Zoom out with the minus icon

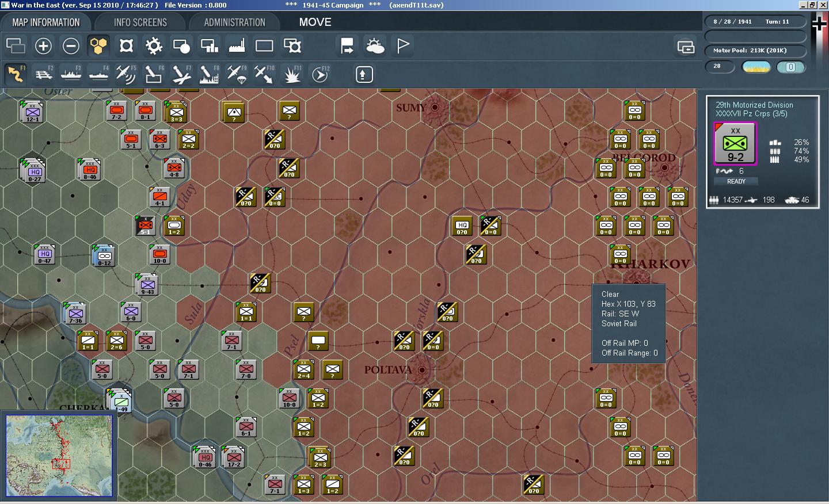(x=71, y=46)
